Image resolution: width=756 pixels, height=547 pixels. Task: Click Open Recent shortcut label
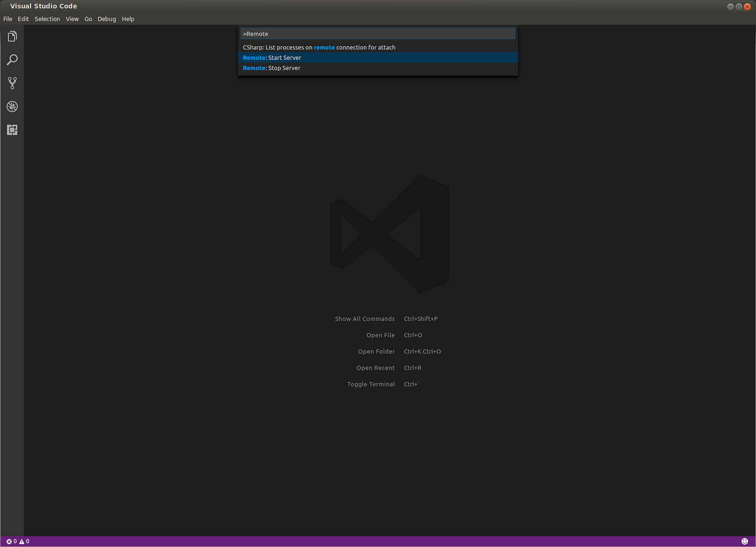pos(375,368)
